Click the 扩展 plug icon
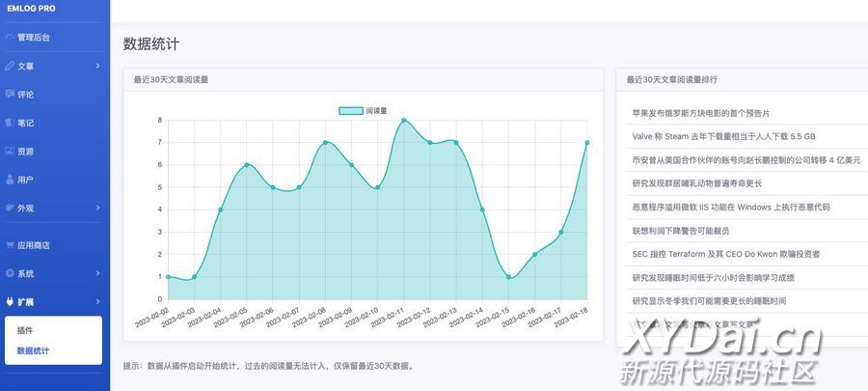The image size is (868, 391). [x=10, y=302]
